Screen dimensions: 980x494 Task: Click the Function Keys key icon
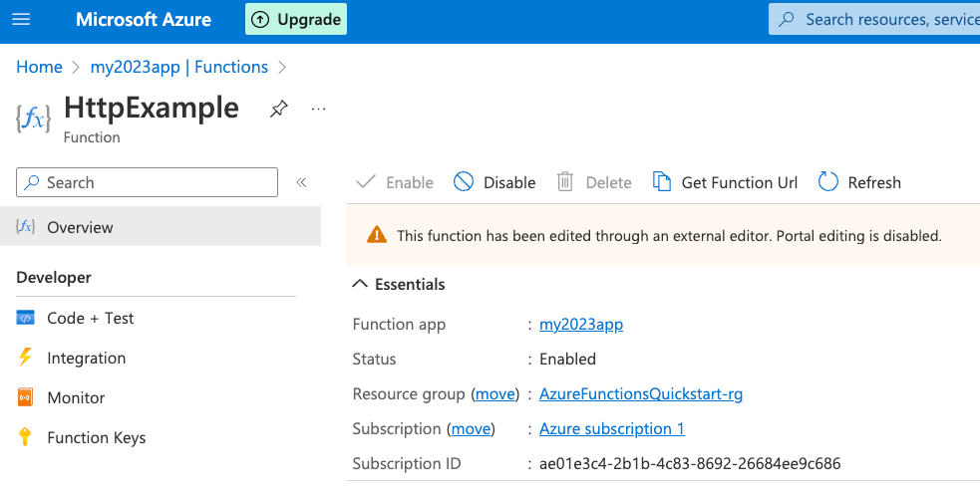[26, 437]
